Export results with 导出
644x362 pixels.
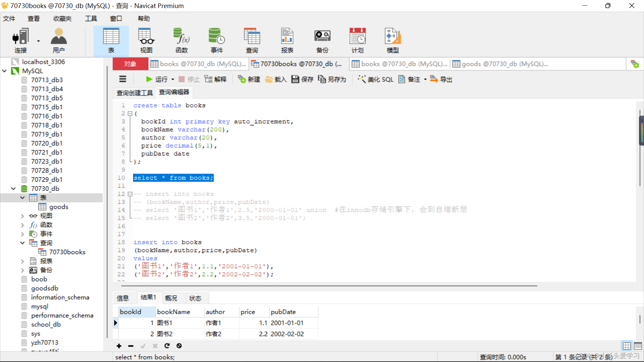pos(441,79)
